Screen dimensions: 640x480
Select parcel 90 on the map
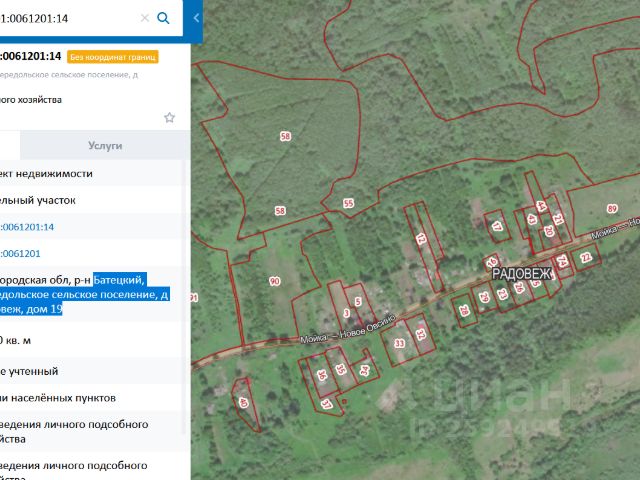[275, 281]
